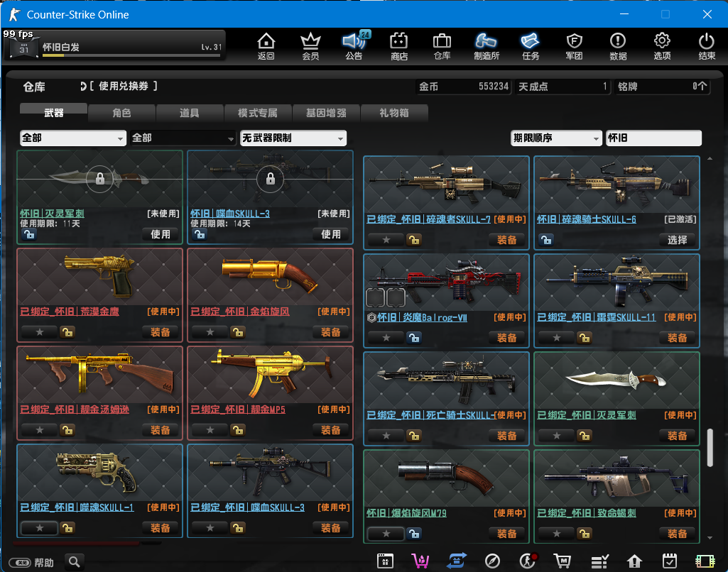Image resolution: width=728 pixels, height=572 pixels.
Task: Click the inventory scrollbar thumb
Action: point(710,448)
